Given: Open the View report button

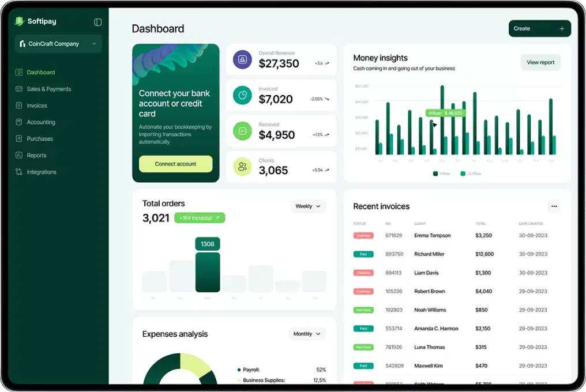Looking at the screenshot, I should click(540, 62).
